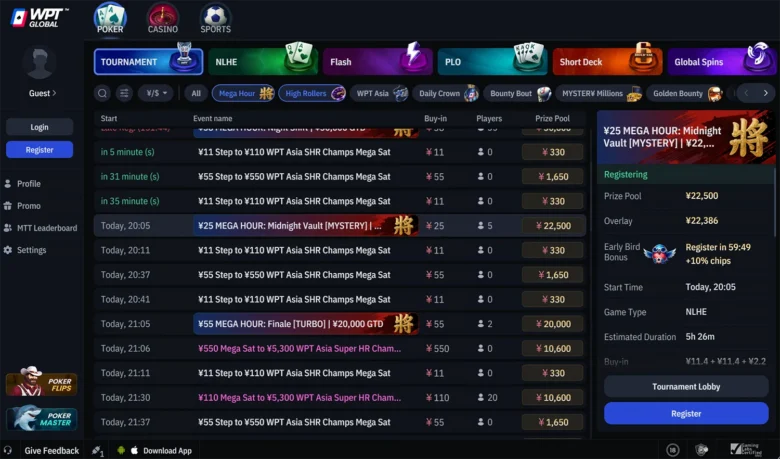This screenshot has width=780, height=459.
Task: Open the Poker Master shark banner
Action: click(41, 418)
